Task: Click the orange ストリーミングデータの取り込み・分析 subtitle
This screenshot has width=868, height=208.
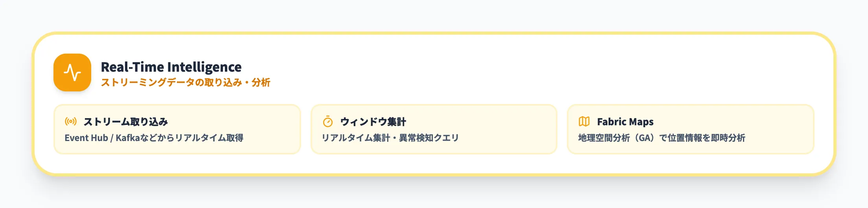Action: [185, 83]
